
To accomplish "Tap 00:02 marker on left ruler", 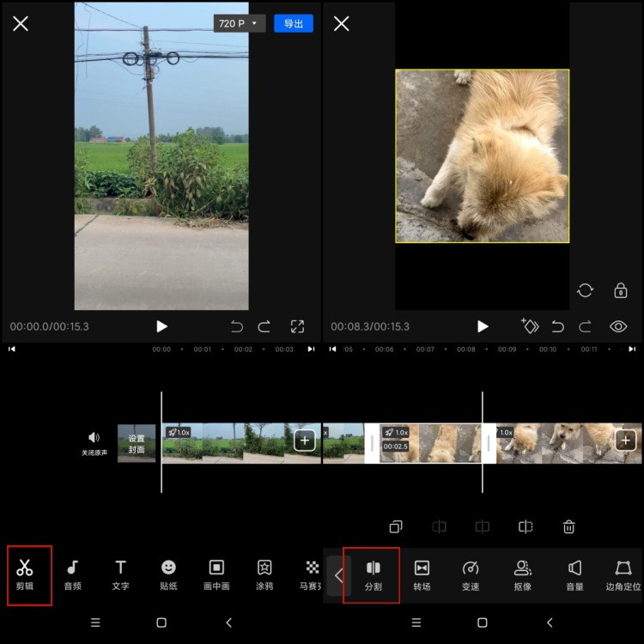I will [x=243, y=349].
